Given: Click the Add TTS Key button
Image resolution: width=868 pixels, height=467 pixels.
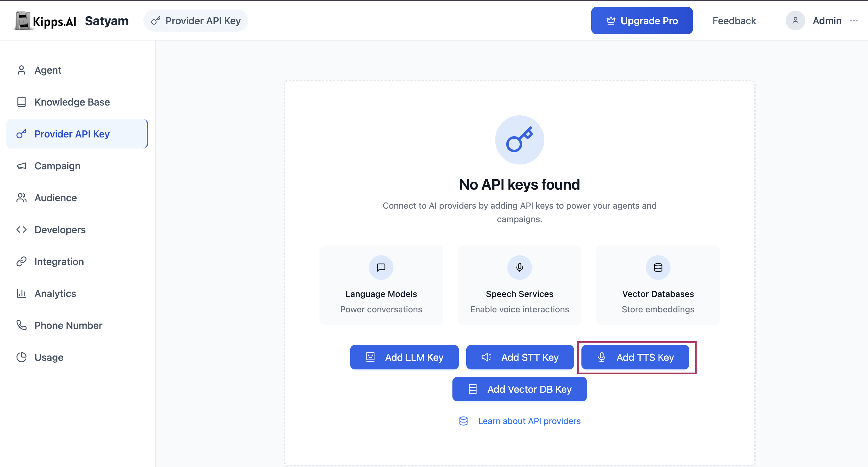Looking at the screenshot, I should (635, 357).
